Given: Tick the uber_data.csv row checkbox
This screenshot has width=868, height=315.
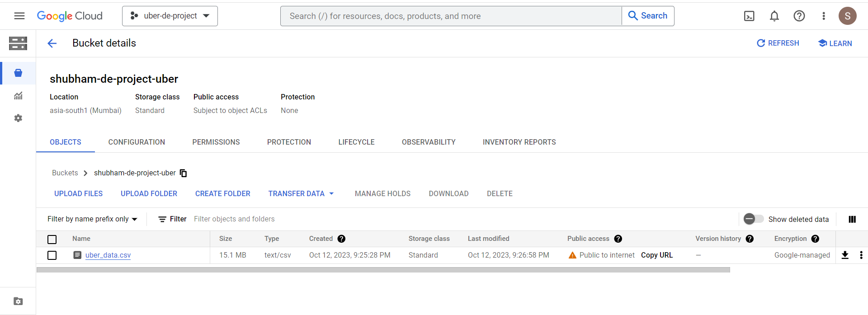Looking at the screenshot, I should (x=52, y=255).
